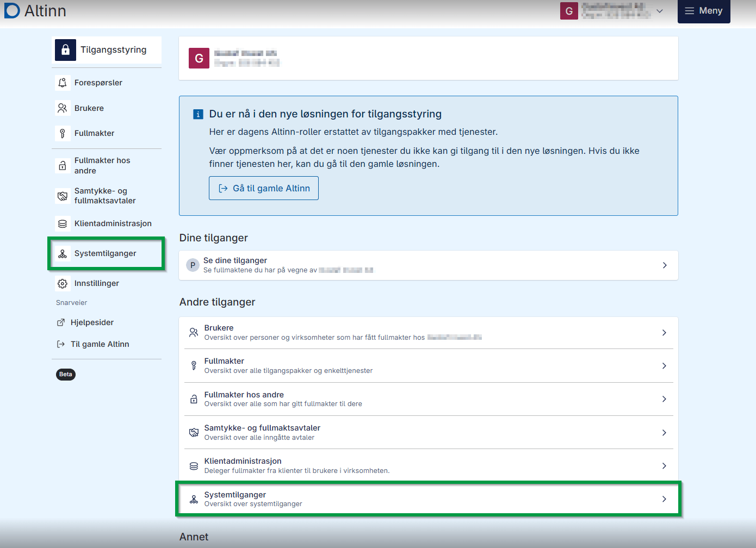This screenshot has height=548, width=756.
Task: Open Brukere row via its chevron
Action: (664, 333)
